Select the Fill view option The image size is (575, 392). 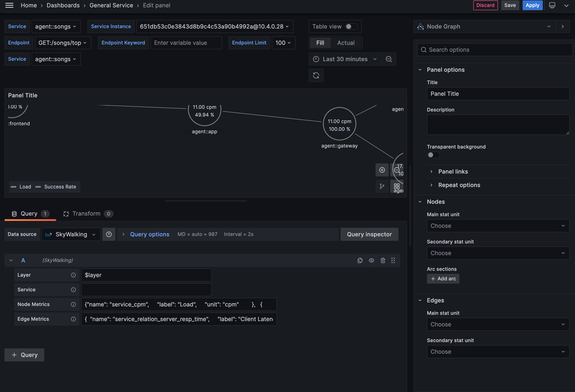(320, 43)
